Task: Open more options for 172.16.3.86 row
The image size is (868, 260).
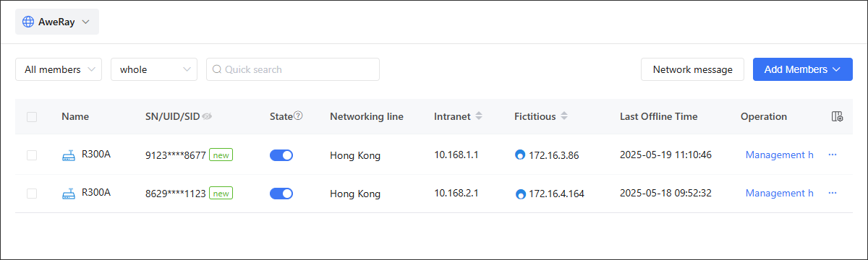Action: (x=833, y=155)
